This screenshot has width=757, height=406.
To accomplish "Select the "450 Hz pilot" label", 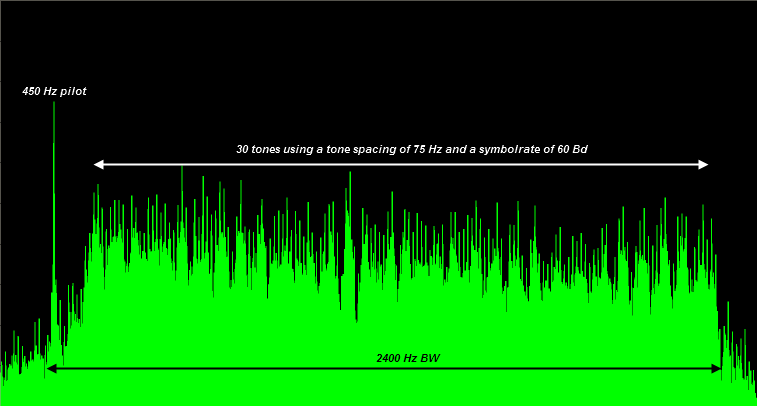I will click(x=54, y=91).
